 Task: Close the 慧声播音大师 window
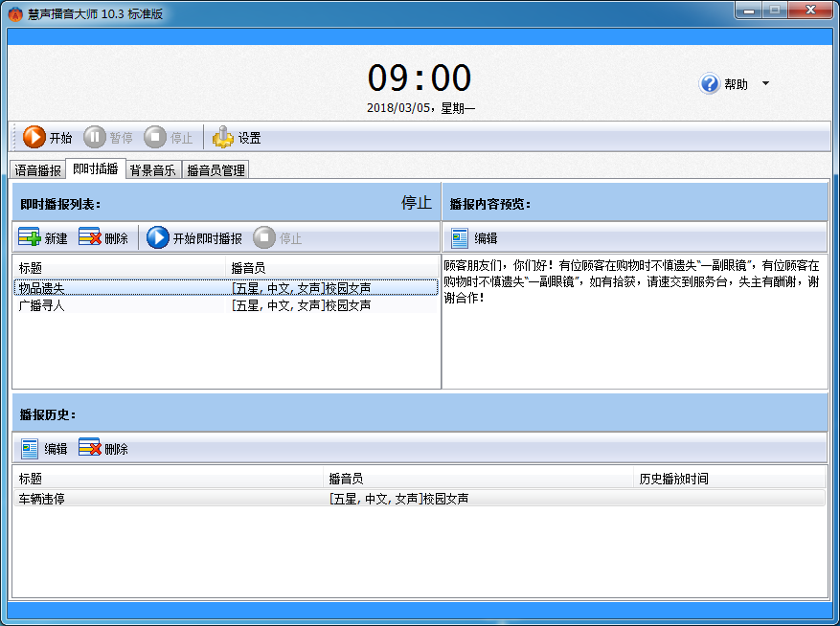tap(810, 11)
